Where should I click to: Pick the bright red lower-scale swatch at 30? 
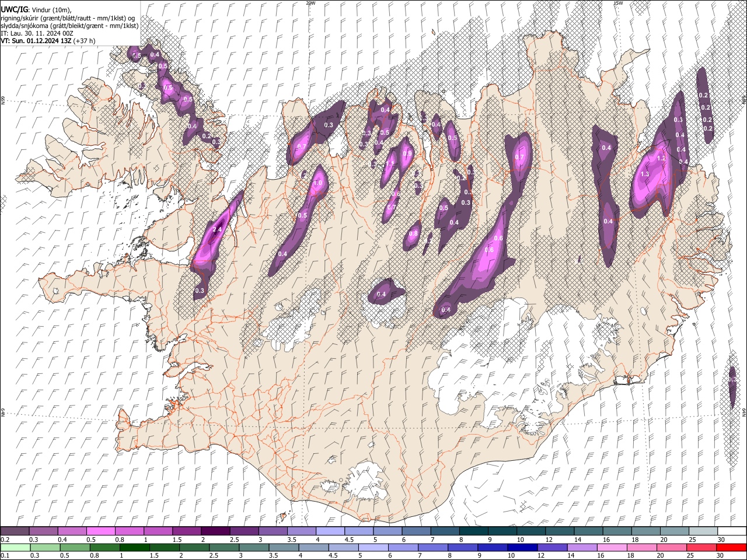point(731,547)
